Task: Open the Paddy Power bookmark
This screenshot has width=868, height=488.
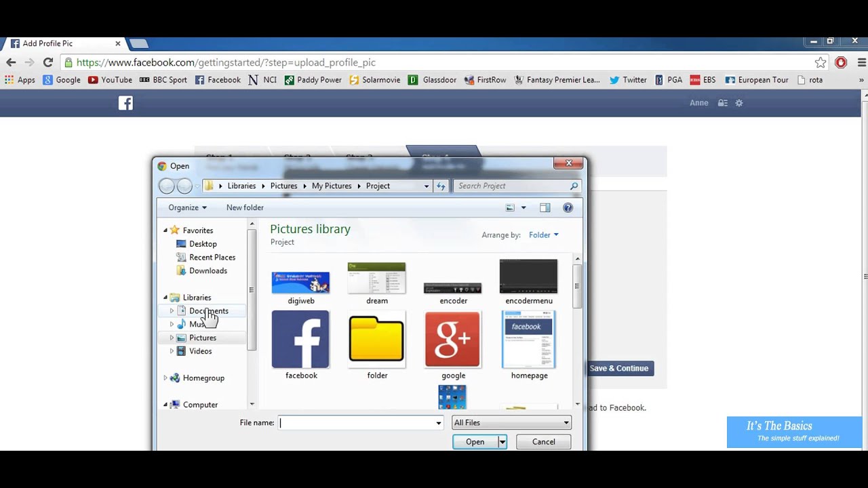Action: tap(313, 80)
